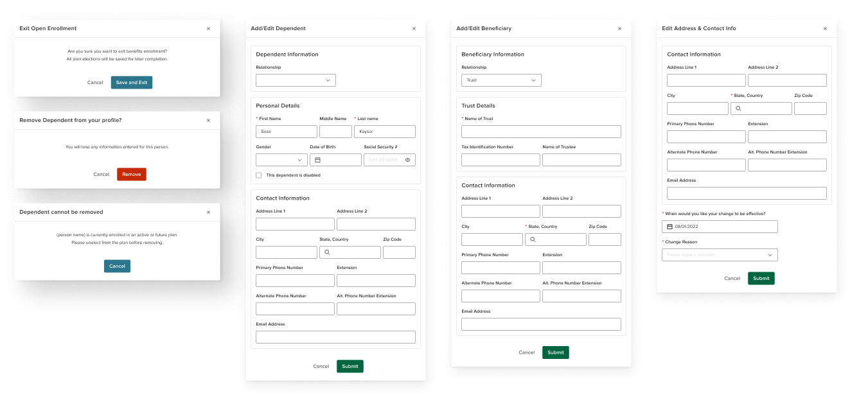
Task: Close the Add/Edit Beneficiary dialog
Action: click(619, 28)
